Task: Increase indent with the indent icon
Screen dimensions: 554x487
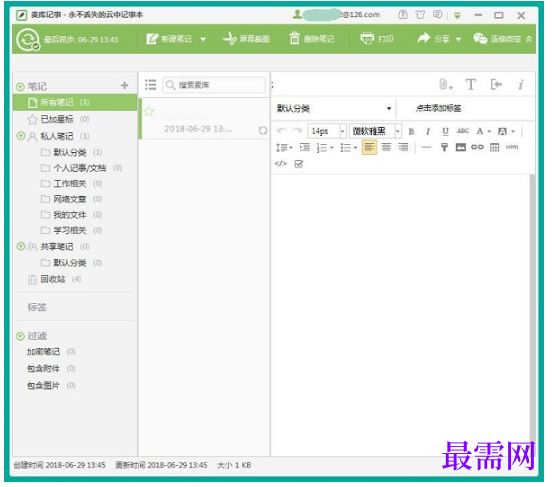Action: (x=305, y=147)
